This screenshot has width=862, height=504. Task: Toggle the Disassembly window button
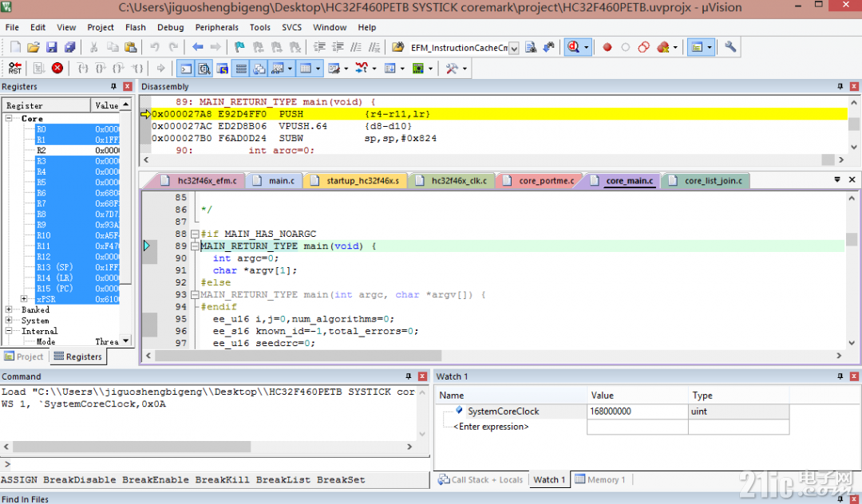204,69
